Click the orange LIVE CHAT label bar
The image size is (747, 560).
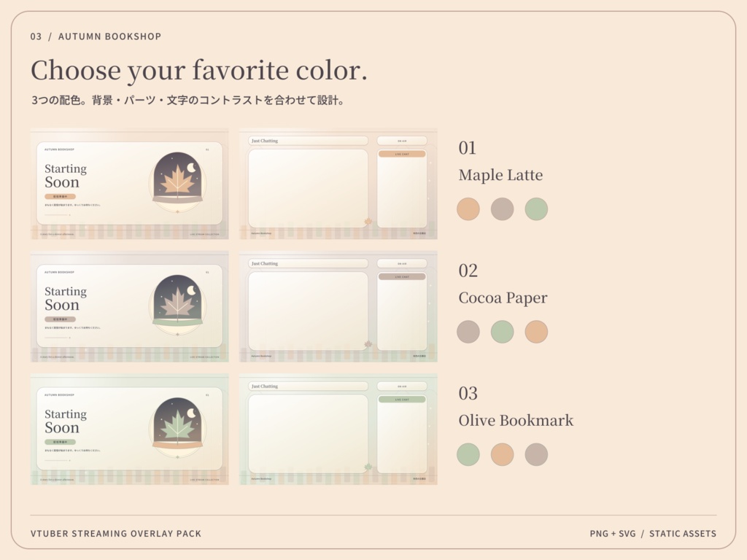click(402, 154)
